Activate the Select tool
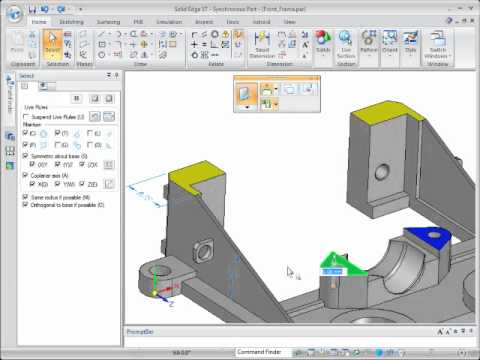This screenshot has width=480, height=360. [x=53, y=44]
